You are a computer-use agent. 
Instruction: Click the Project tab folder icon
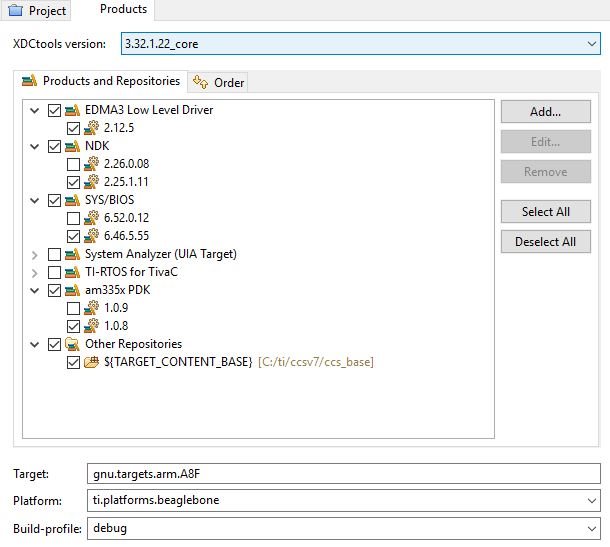click(x=15, y=10)
